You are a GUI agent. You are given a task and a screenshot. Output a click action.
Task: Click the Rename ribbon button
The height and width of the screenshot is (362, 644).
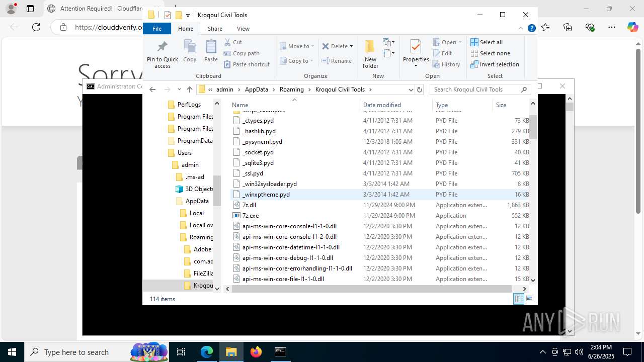(337, 61)
